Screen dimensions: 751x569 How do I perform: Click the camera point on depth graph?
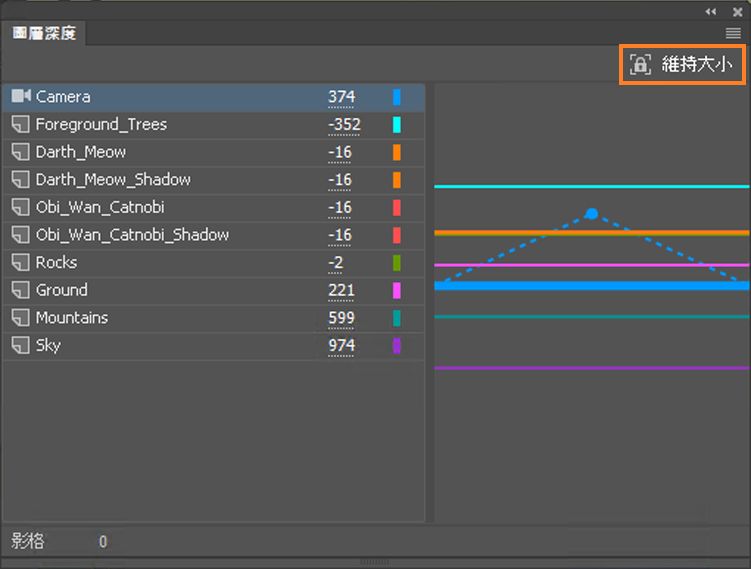591,213
